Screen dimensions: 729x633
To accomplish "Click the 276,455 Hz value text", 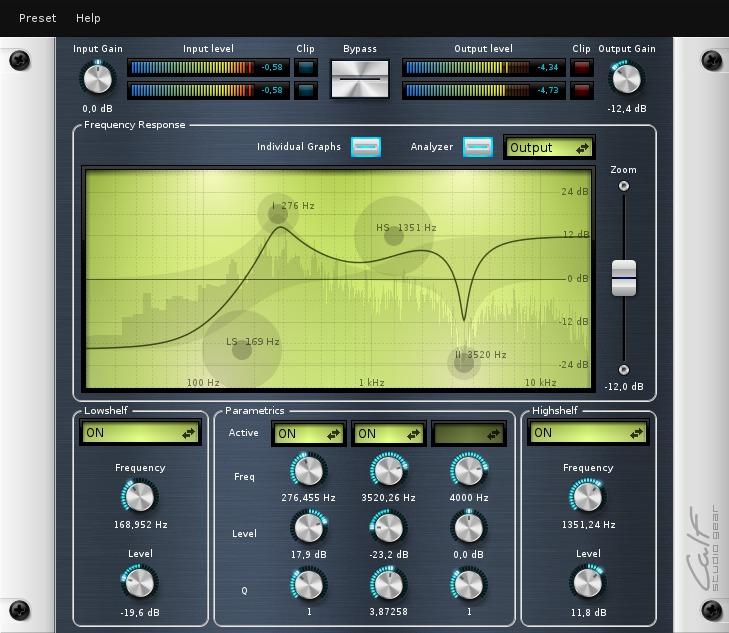I will [x=308, y=498].
